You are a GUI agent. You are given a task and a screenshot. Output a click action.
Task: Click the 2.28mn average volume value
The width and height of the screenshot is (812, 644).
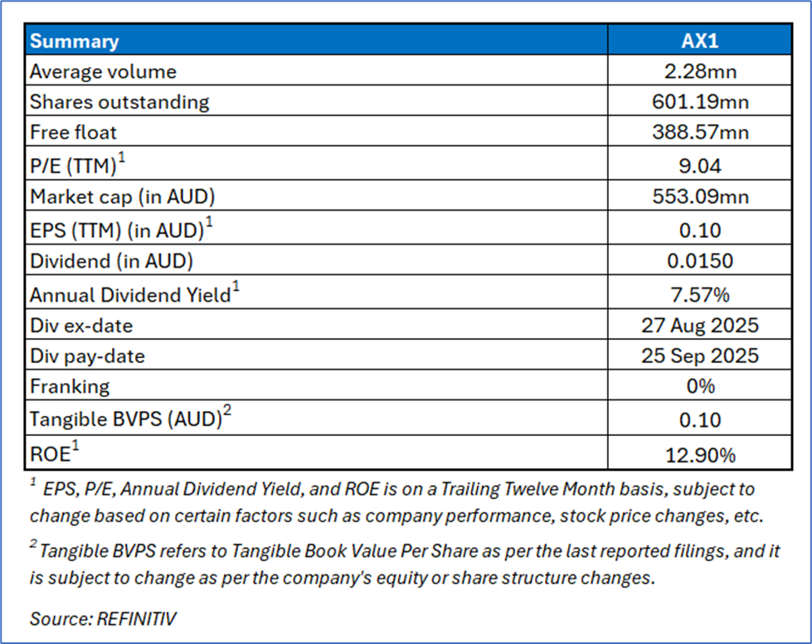(x=699, y=71)
